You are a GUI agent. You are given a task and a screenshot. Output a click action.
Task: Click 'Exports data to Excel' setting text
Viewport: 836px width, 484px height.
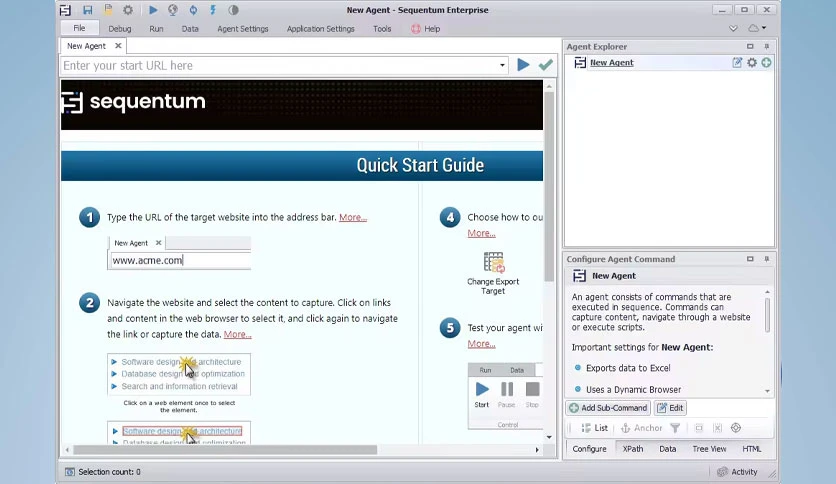[x=628, y=368]
